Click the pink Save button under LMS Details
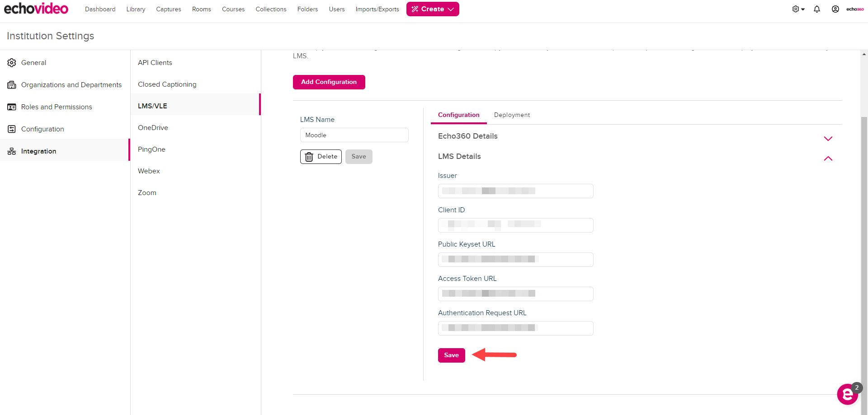The height and width of the screenshot is (415, 868). (x=451, y=355)
